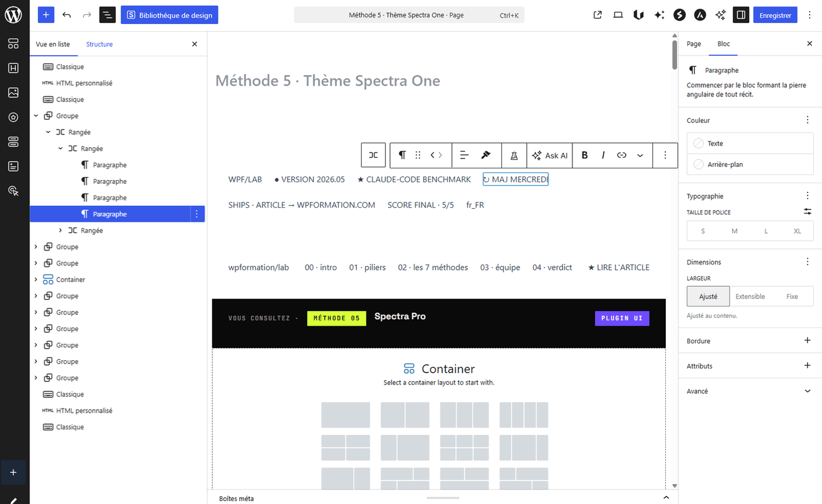822x504 pixels.
Task: Toggle italic formatting
Action: point(603,155)
